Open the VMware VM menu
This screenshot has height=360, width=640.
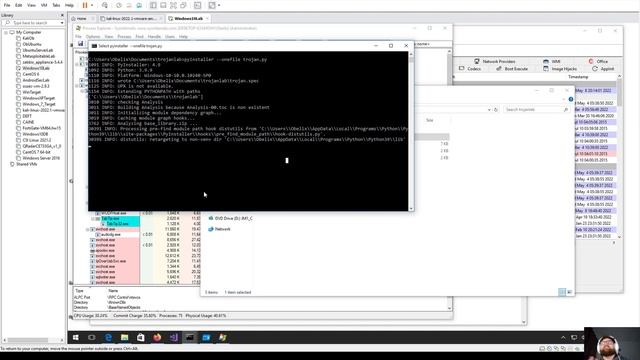pos(44,5)
